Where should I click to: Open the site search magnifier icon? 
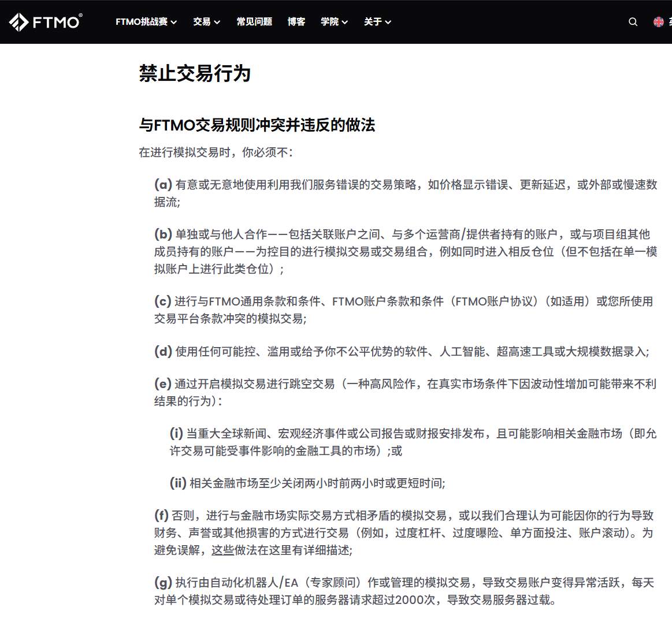(633, 22)
